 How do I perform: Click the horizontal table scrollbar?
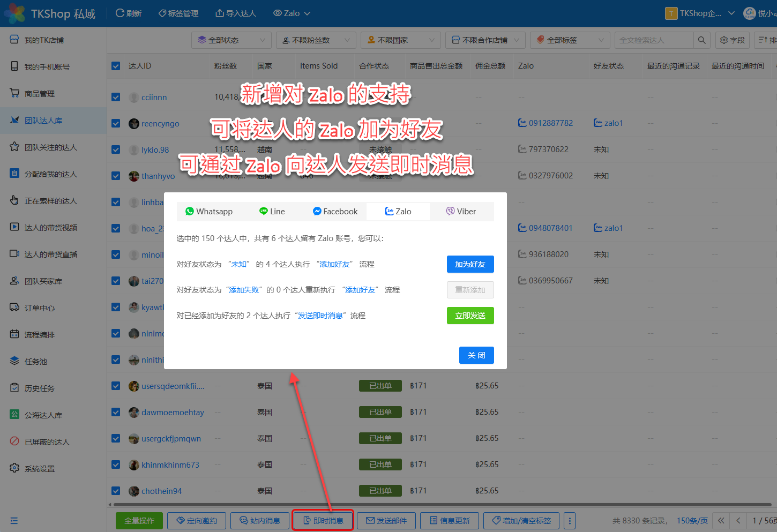click(442, 505)
